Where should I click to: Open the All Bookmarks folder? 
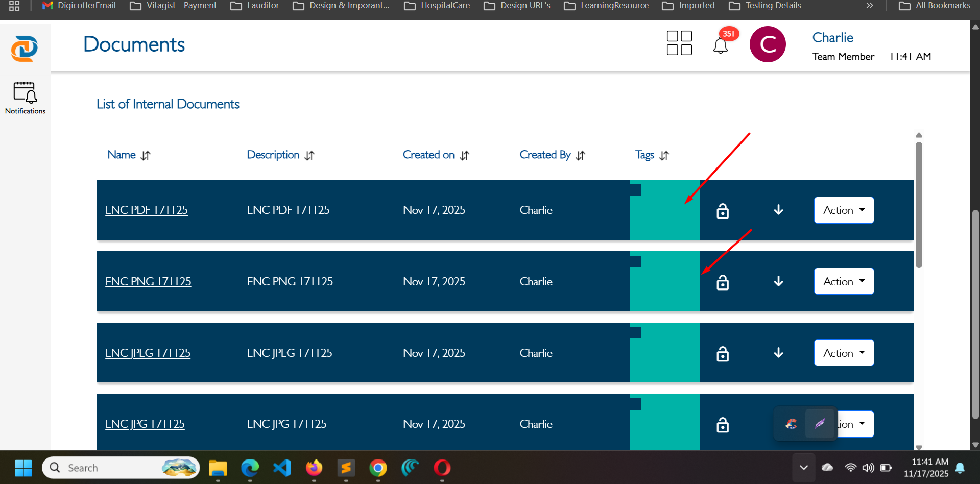(x=934, y=6)
